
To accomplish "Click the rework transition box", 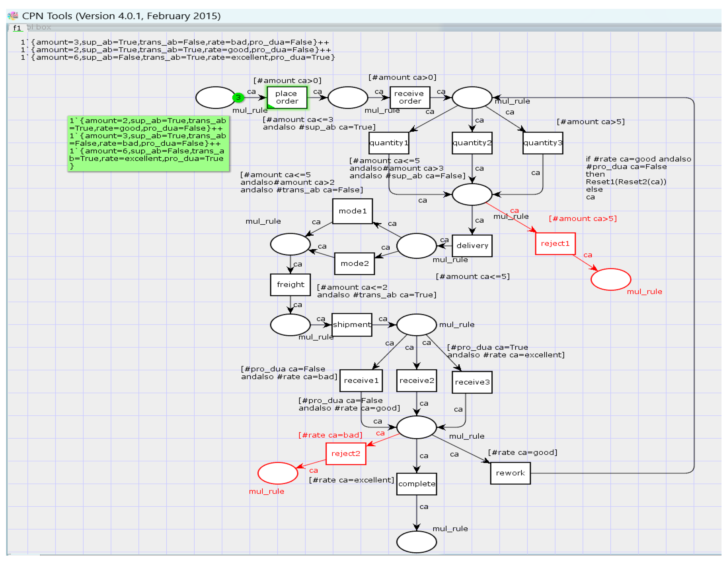I will pos(510,473).
